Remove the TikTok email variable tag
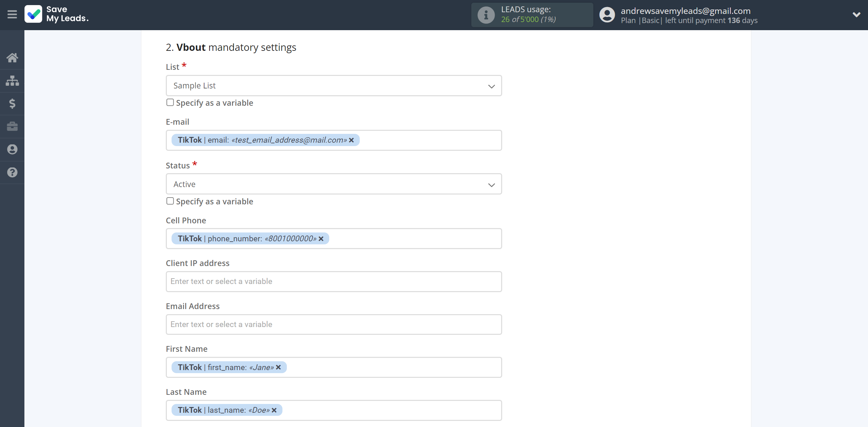868x427 pixels. tap(352, 140)
